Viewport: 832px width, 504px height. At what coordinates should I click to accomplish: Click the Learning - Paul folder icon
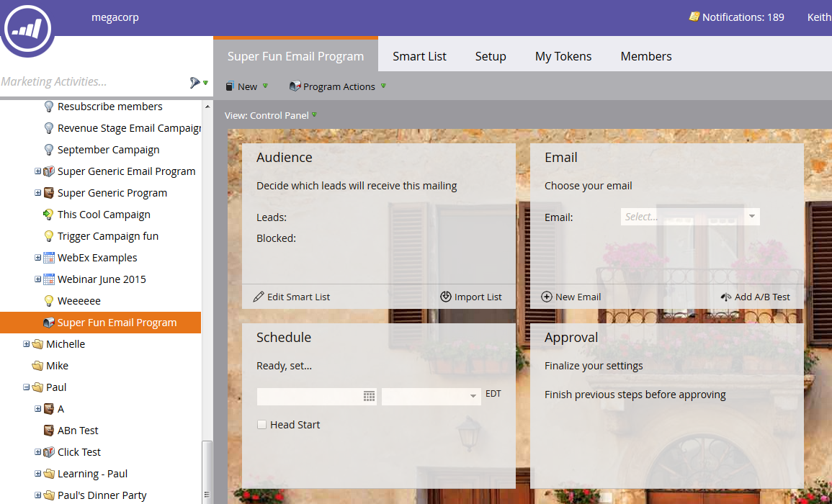(x=49, y=474)
